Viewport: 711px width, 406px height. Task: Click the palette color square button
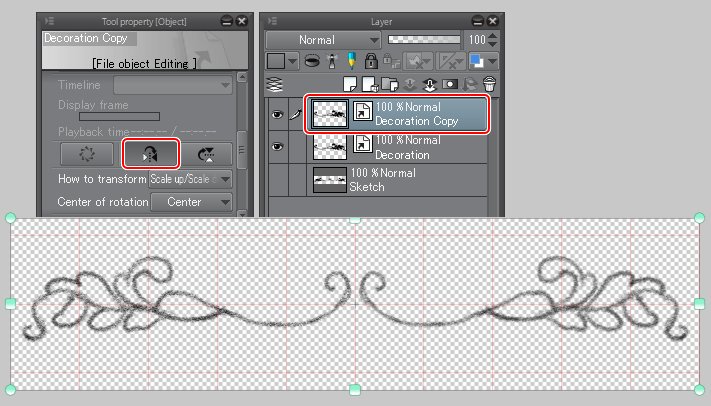(276, 61)
